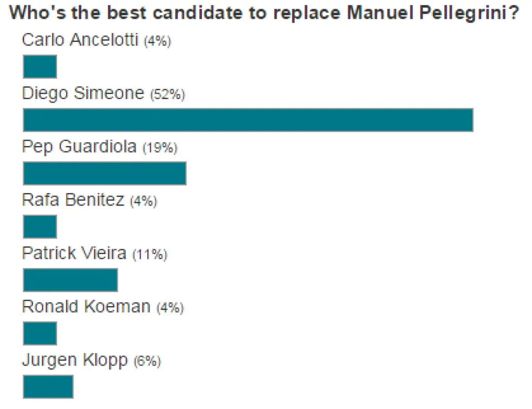Click the poll question heading about Manuel Pellegrini
This screenshot has width=532, height=409.
tap(264, 13)
